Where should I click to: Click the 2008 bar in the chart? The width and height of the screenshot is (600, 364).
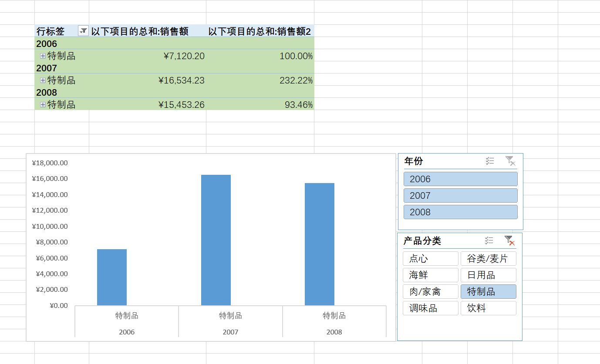(x=320, y=244)
